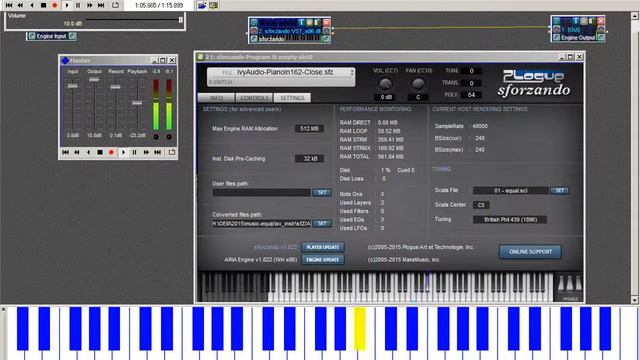Click the Volume slider handle at 10.0 dB

point(181,20)
